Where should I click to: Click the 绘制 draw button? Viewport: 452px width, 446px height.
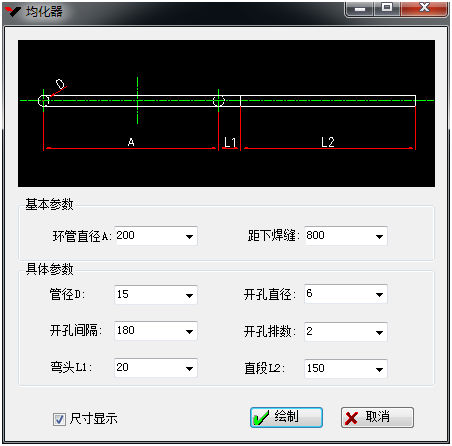pyautogui.click(x=286, y=417)
